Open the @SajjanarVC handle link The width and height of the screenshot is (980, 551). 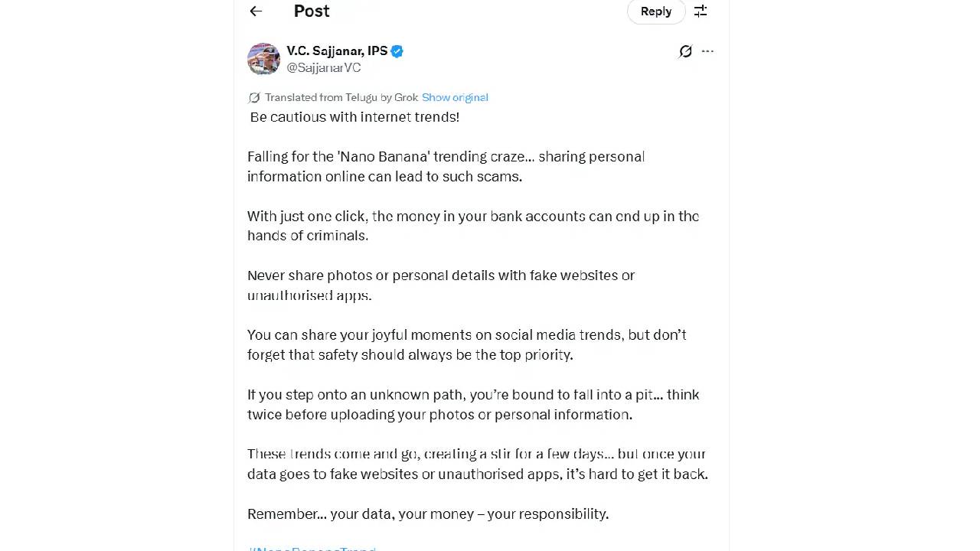[323, 67]
